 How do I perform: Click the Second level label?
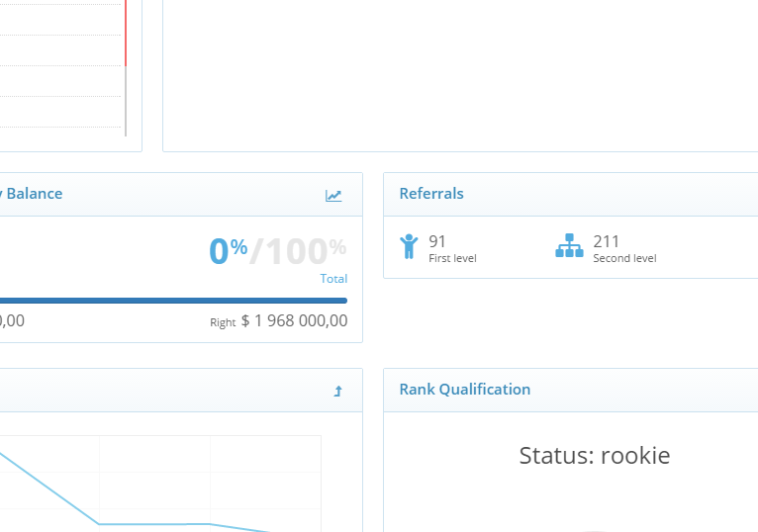(624, 258)
